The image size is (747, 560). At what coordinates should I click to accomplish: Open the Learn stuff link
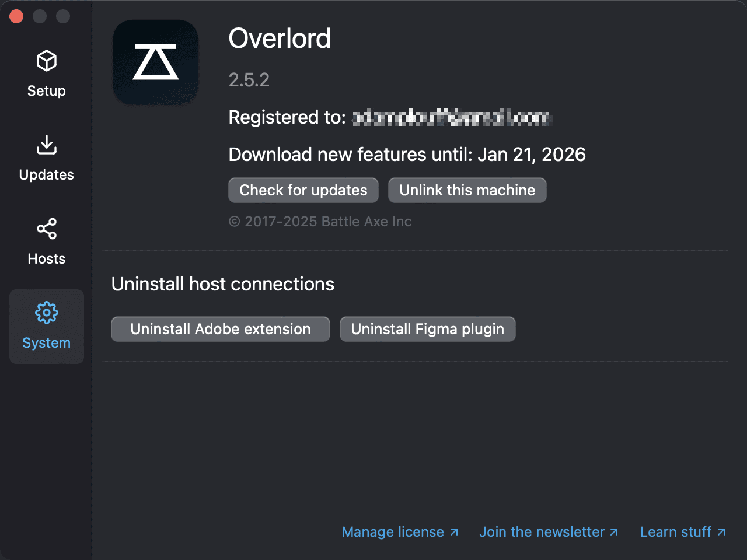click(683, 531)
